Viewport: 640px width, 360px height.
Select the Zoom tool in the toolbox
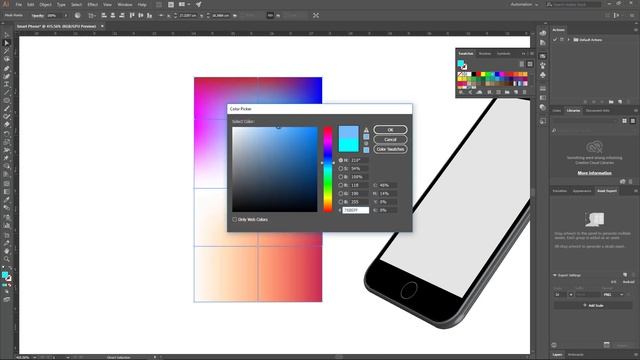[7, 259]
